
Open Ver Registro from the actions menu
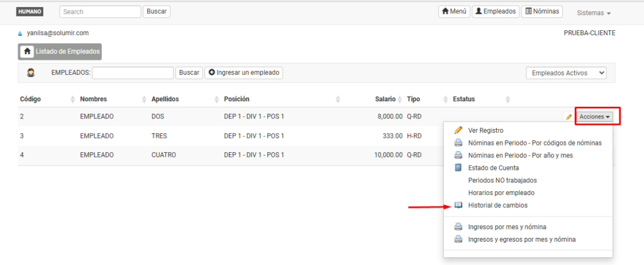(486, 130)
